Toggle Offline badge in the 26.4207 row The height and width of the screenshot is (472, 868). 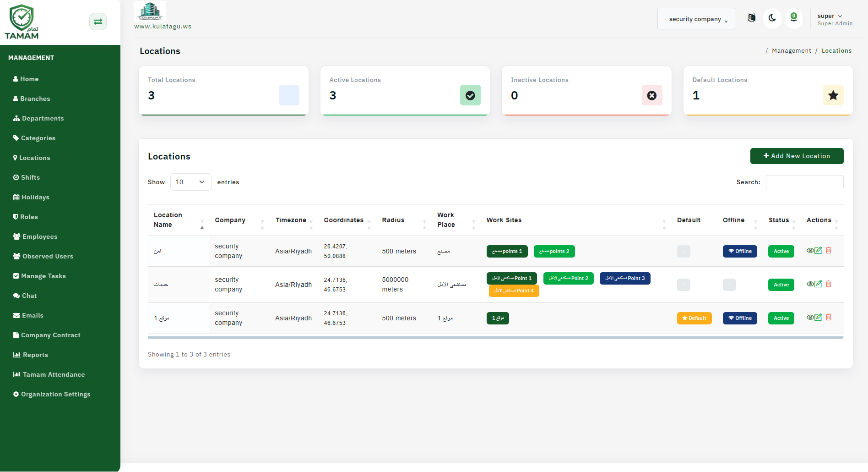(740, 251)
